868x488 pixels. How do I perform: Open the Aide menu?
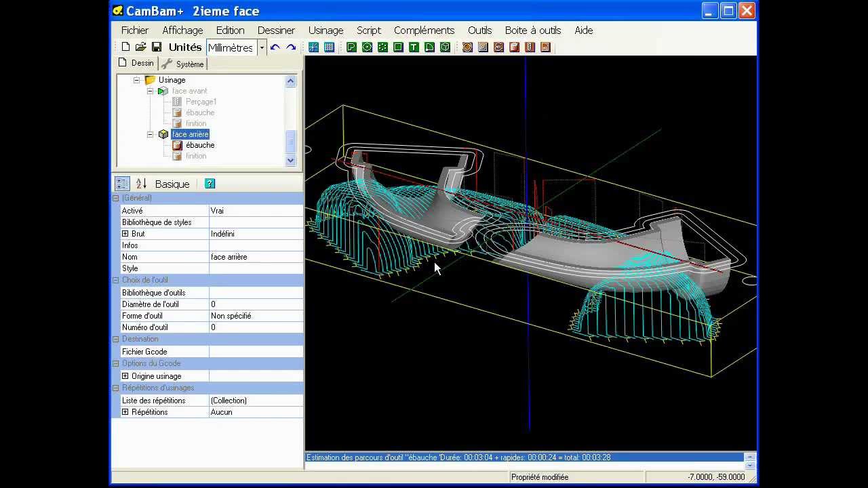(x=584, y=30)
